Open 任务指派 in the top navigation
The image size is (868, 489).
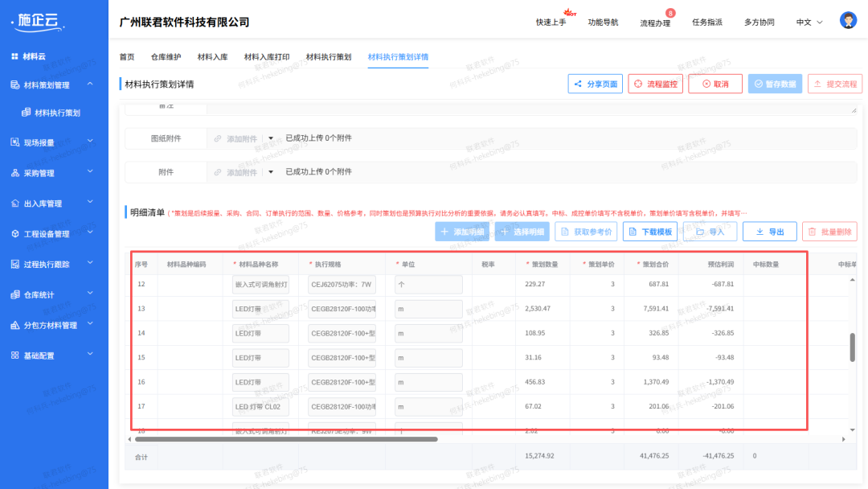pos(707,23)
